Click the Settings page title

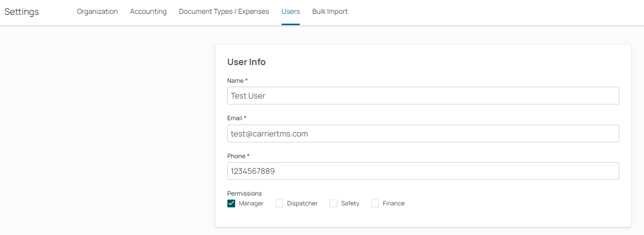tap(22, 12)
